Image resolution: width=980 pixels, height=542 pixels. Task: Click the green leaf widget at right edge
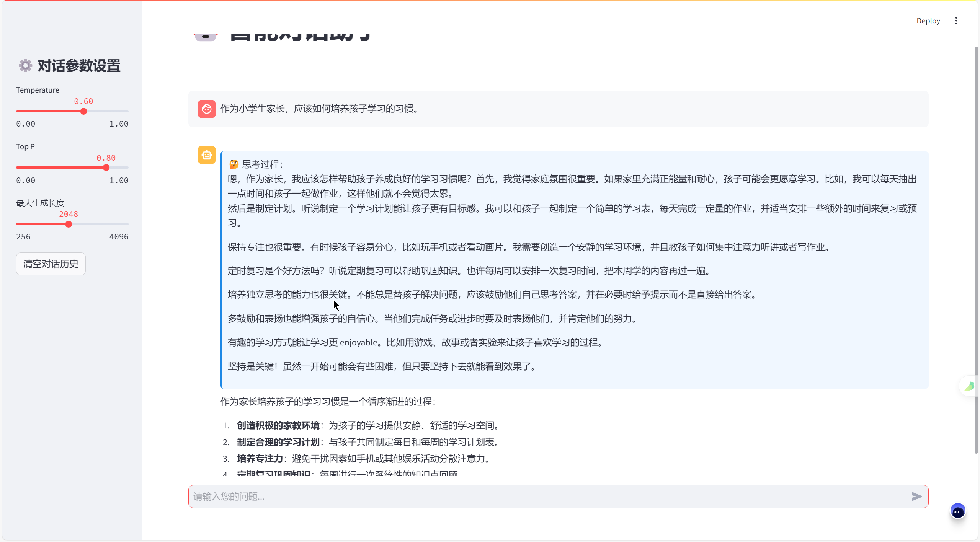click(x=970, y=386)
